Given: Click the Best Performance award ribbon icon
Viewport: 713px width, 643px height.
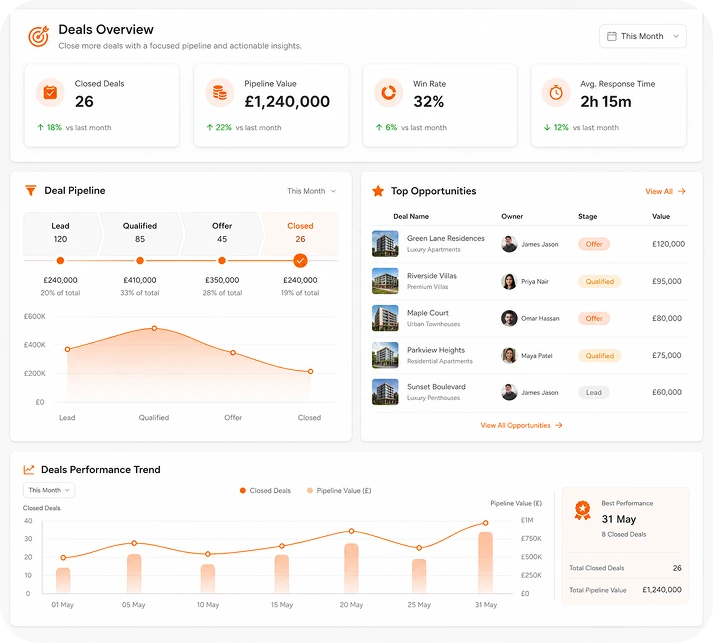Looking at the screenshot, I should (x=582, y=510).
